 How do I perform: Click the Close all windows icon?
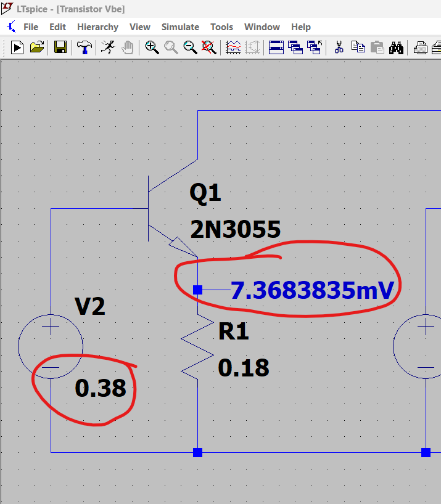pyautogui.click(x=315, y=47)
